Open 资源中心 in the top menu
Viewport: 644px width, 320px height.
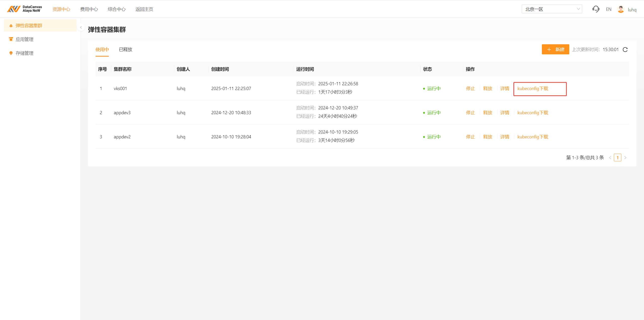click(61, 9)
